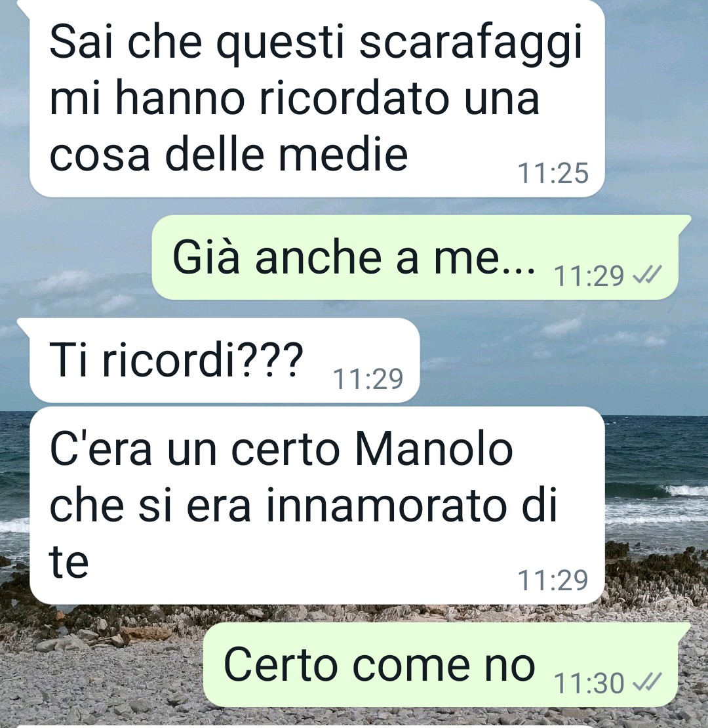The height and width of the screenshot is (728, 708).
Task: Click read-receipt checkmarks on "Certo come no"
Action: tap(647, 683)
